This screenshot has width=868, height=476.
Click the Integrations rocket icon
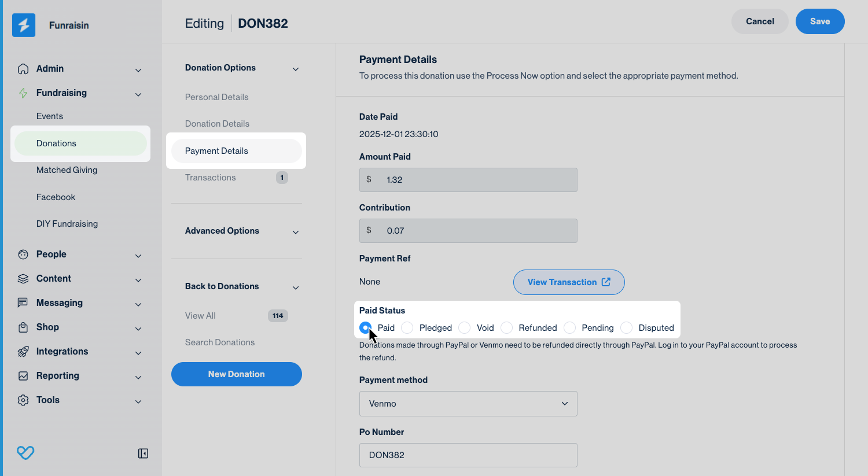[23, 352]
